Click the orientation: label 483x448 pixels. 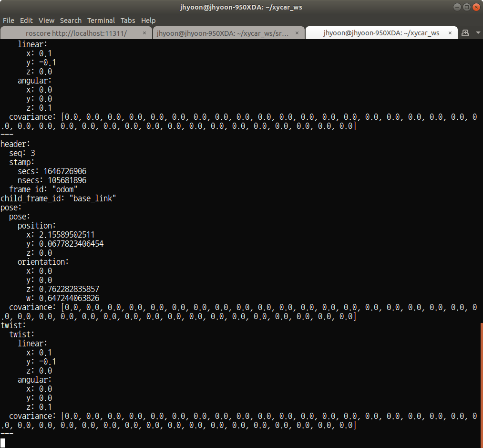click(43, 262)
